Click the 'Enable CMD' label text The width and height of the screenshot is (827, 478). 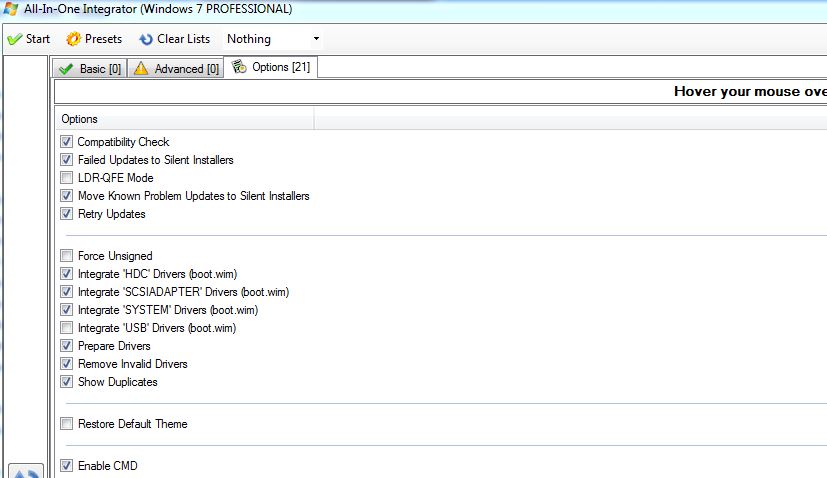pos(108,466)
